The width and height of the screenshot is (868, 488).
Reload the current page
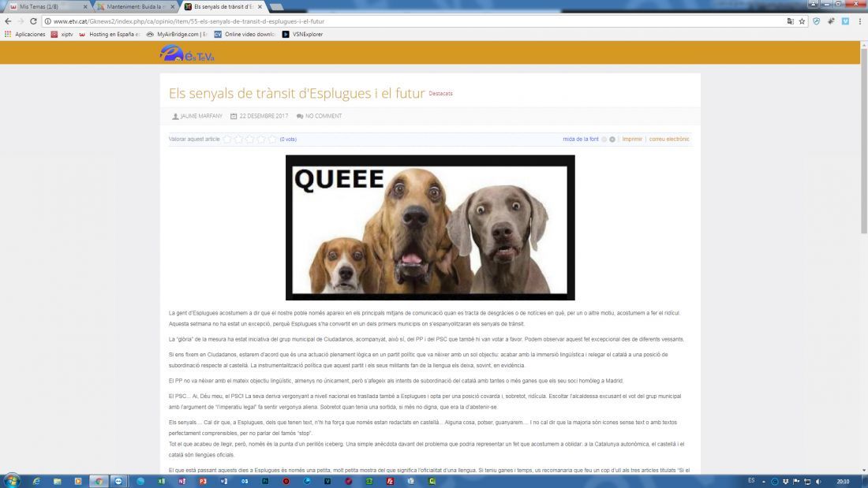33,21
